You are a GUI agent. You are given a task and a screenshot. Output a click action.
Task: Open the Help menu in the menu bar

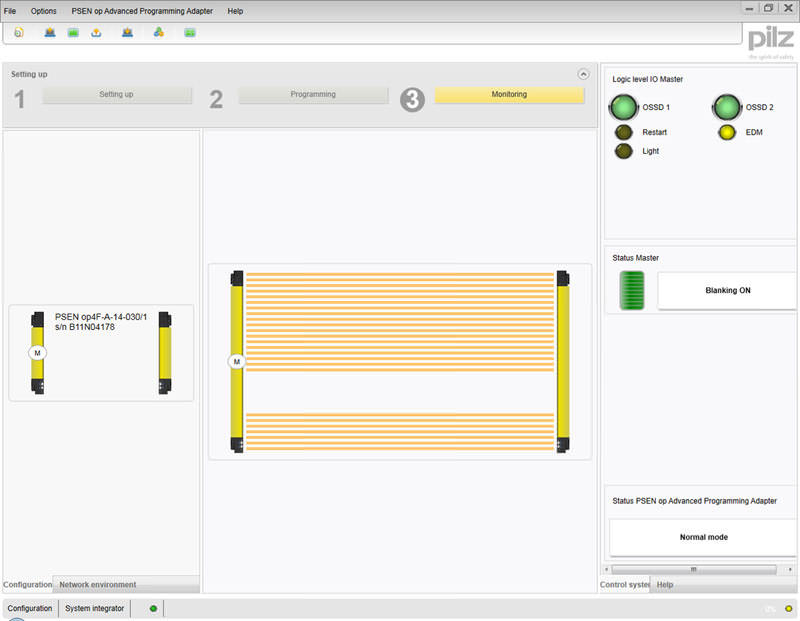[x=235, y=11]
